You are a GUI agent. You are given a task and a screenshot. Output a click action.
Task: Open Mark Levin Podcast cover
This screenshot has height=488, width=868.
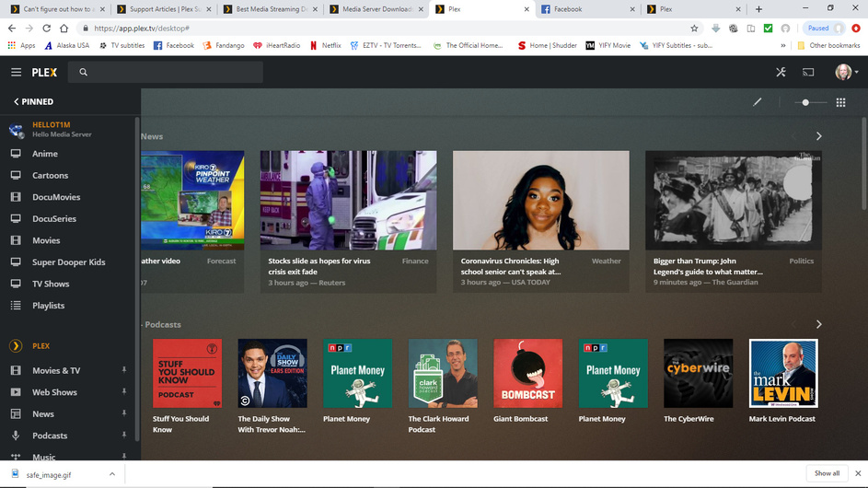click(x=783, y=373)
